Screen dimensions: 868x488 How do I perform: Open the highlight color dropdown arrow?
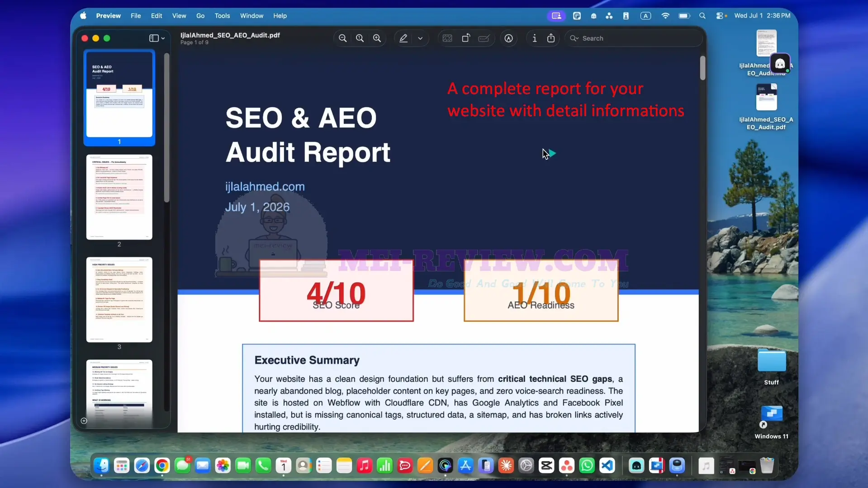point(420,38)
